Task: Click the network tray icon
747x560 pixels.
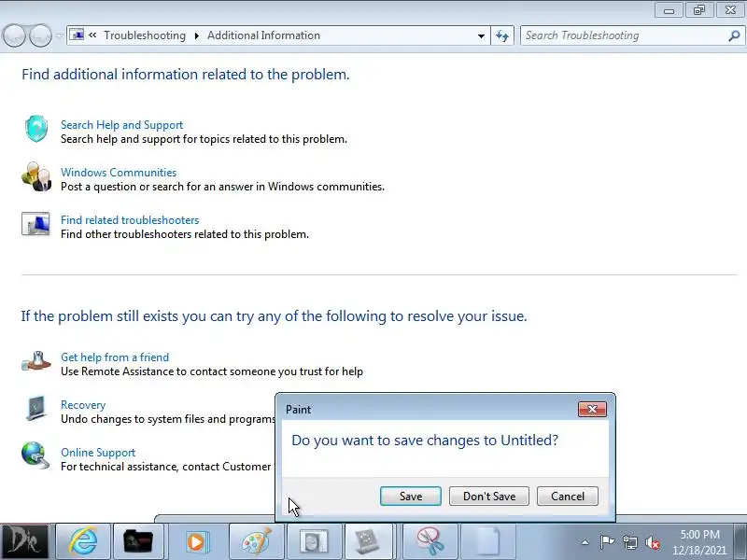Action: pyautogui.click(x=629, y=542)
